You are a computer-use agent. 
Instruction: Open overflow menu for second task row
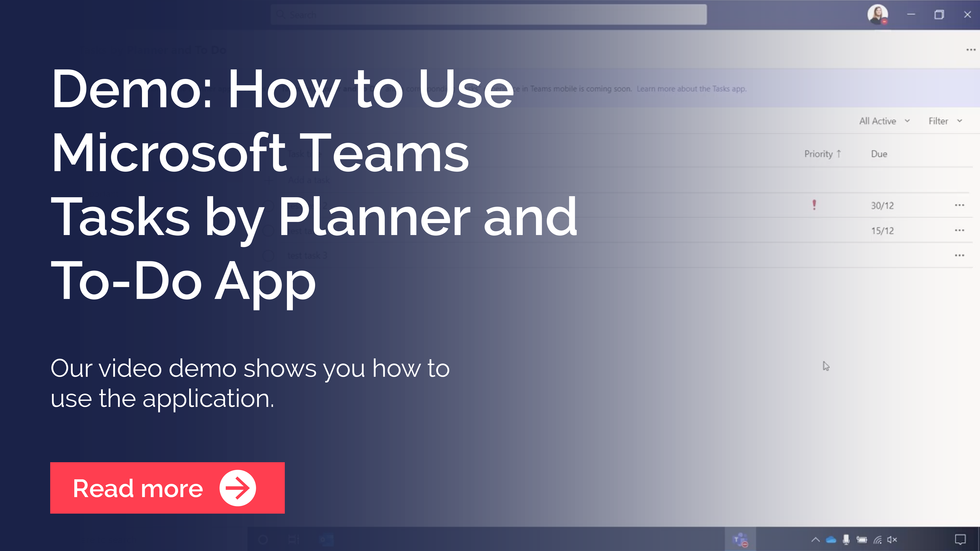coord(959,230)
